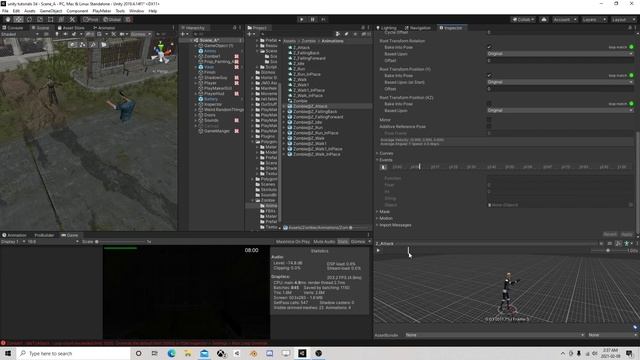The height and width of the screenshot is (360, 640).
Task: Open the File menu
Action: tap(5, 11)
